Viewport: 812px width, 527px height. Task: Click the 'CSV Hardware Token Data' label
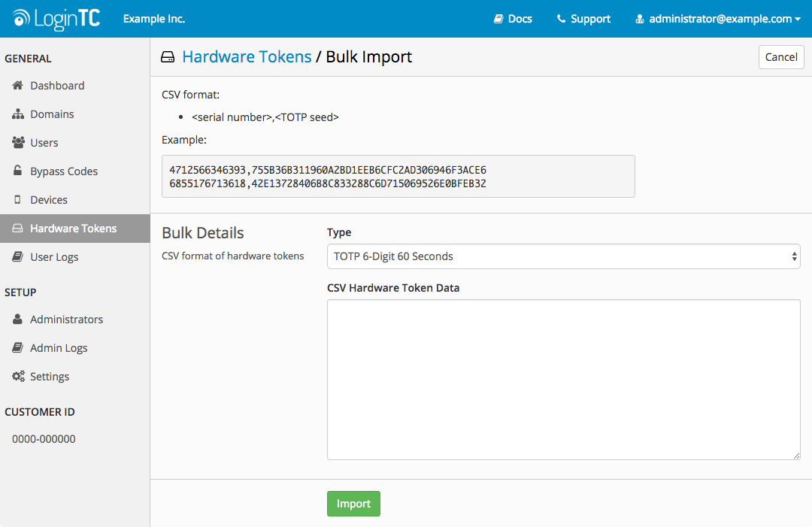[x=393, y=288]
